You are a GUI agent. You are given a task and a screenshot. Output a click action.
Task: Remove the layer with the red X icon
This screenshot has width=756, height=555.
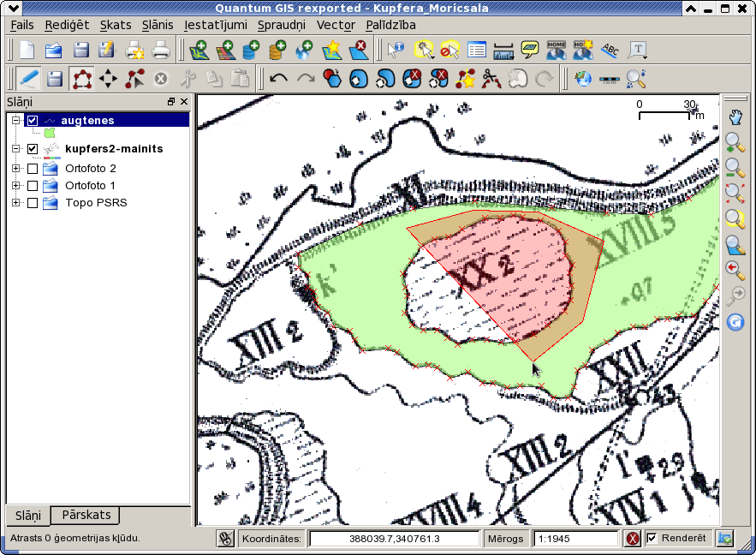(358, 50)
